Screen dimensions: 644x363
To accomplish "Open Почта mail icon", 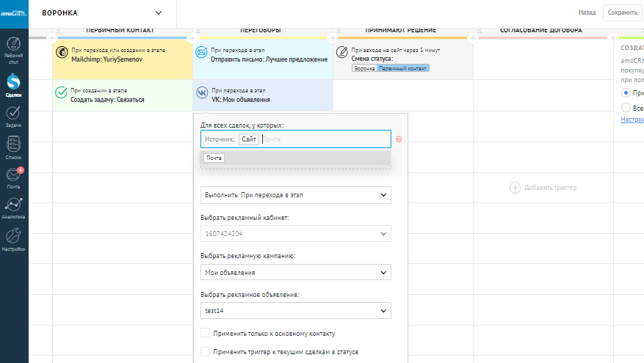I will (x=13, y=178).
